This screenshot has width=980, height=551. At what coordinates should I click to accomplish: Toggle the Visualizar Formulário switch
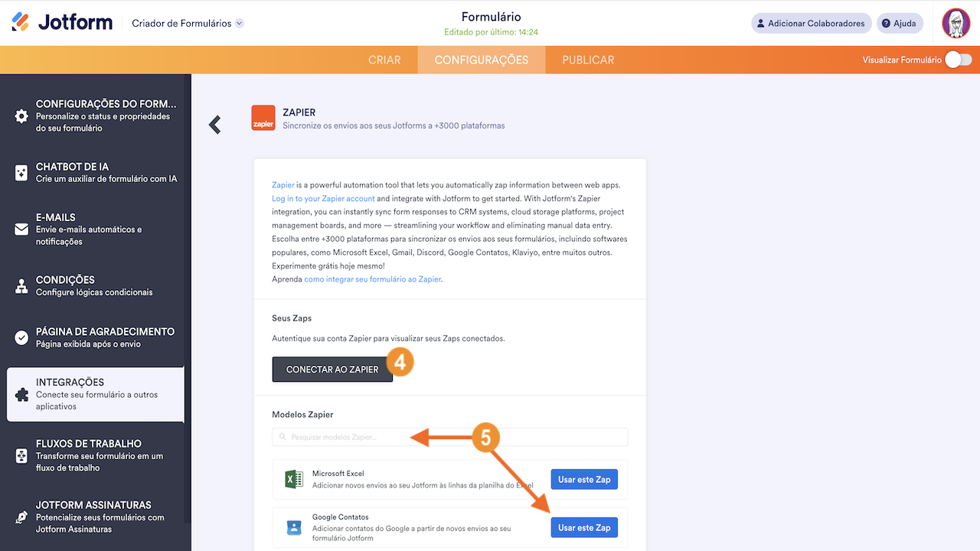coord(958,60)
